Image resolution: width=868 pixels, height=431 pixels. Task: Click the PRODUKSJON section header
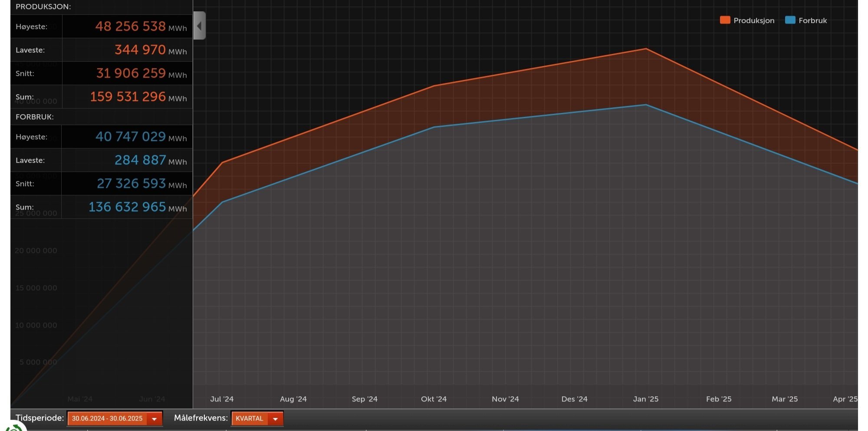43,7
